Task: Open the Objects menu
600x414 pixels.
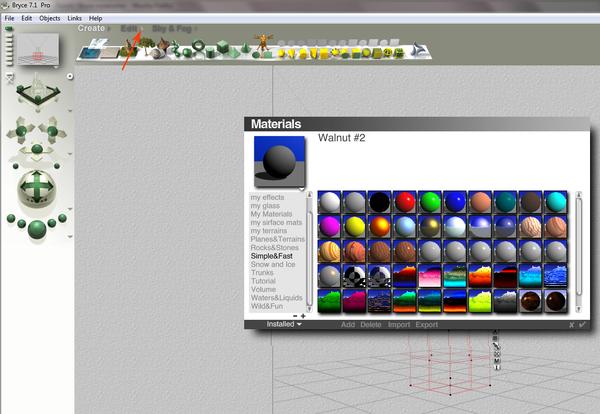Action: pyautogui.click(x=50, y=18)
